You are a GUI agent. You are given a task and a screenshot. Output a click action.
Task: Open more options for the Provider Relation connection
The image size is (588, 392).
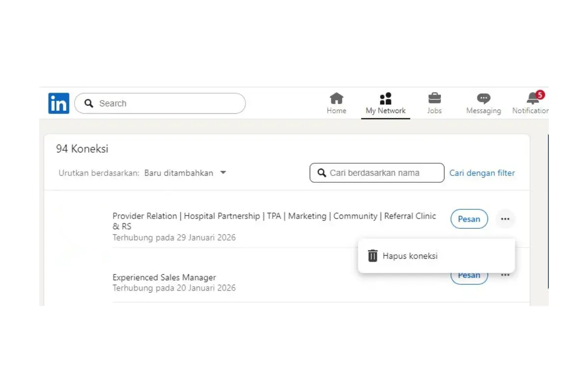pos(505,219)
